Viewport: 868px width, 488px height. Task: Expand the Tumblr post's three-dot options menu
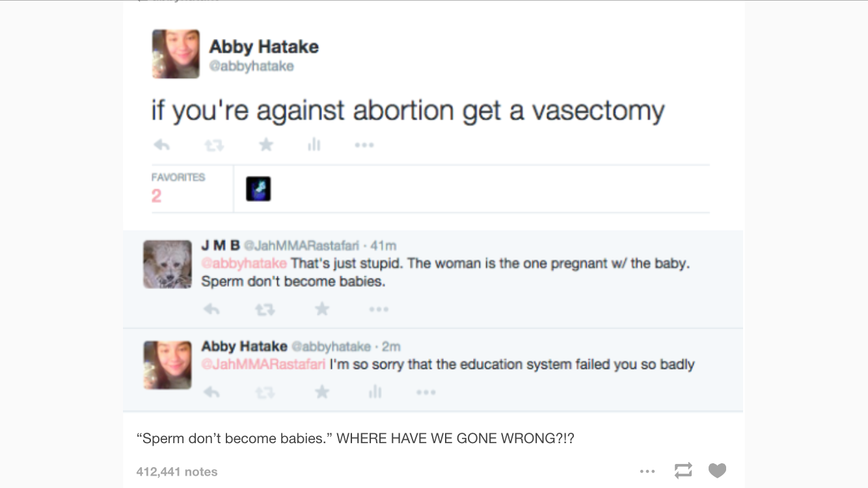tap(647, 470)
